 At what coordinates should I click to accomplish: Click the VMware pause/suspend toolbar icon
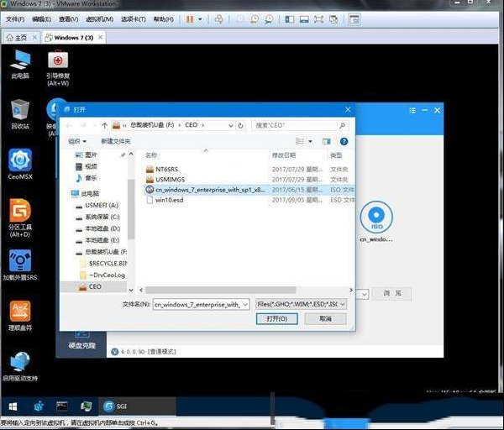pyautogui.click(x=190, y=19)
